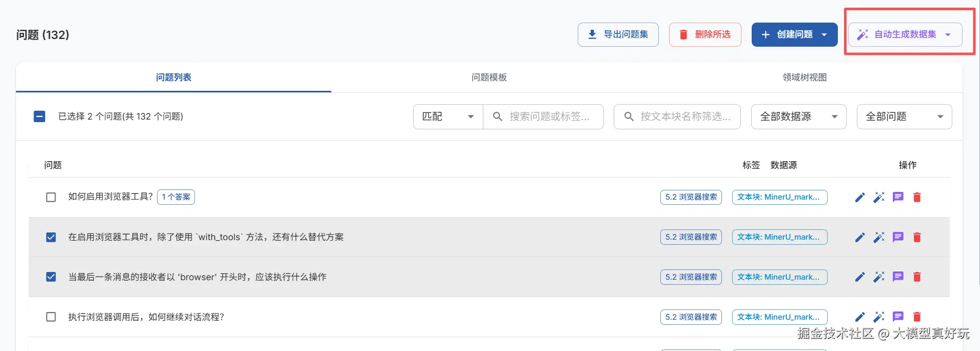
Task: Toggle the select-all questions checkbox
Action: click(40, 116)
